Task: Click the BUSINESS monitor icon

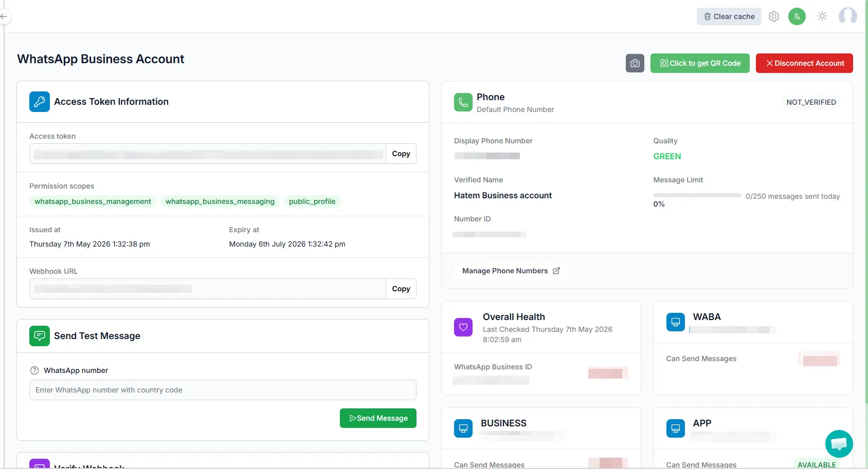Action: (463, 428)
